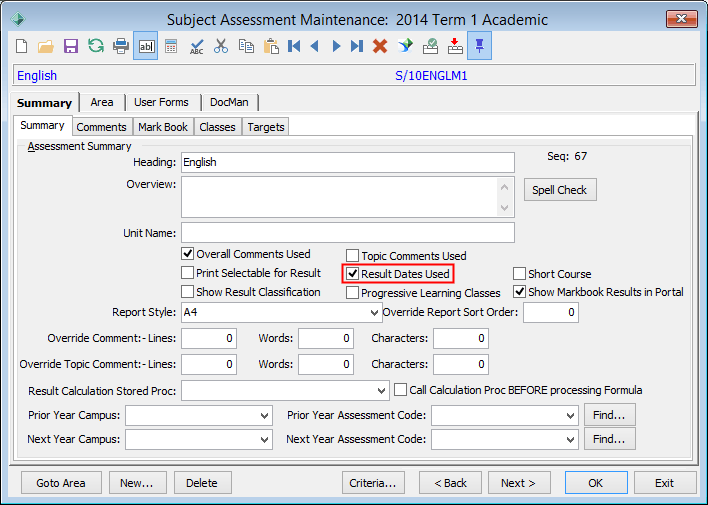
Task: Toggle Overall Comments Used checkbox
Action: 187,253
